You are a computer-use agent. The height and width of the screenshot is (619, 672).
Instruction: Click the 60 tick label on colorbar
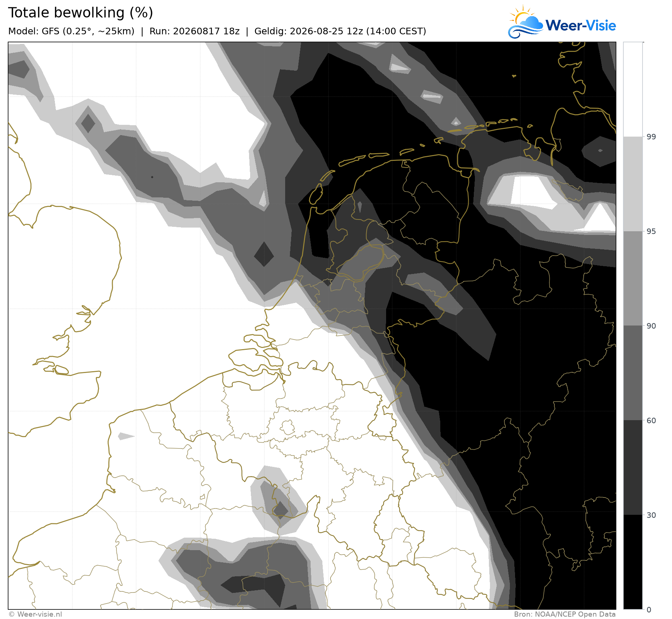(651, 421)
